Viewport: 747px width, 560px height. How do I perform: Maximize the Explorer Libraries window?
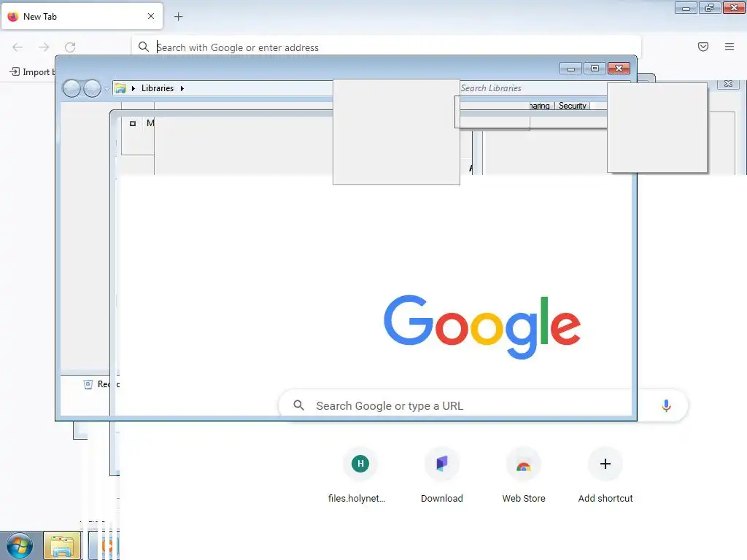[x=595, y=69]
